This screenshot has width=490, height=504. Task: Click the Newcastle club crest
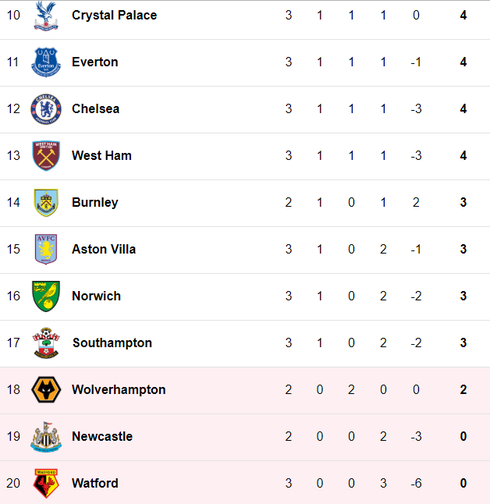46,437
